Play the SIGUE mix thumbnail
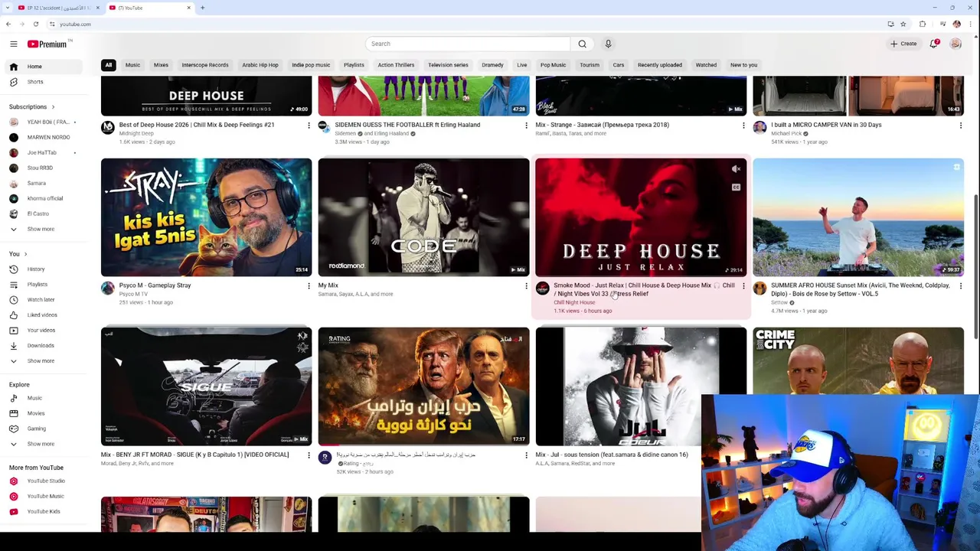980x551 pixels. point(206,386)
